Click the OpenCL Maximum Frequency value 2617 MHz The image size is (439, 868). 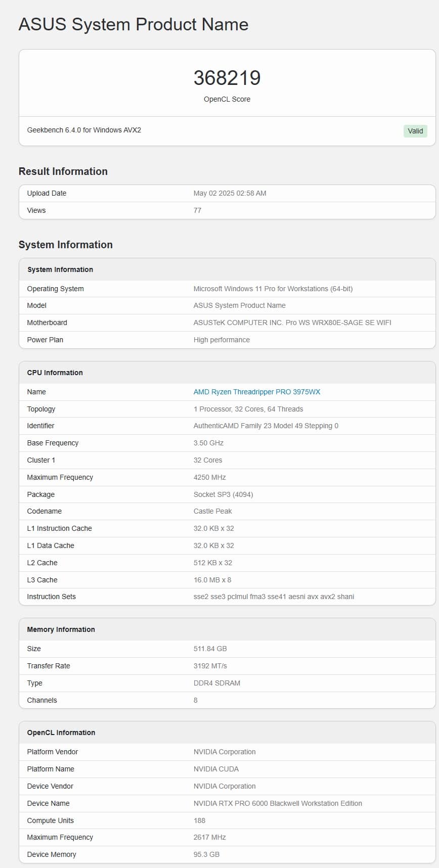click(210, 837)
